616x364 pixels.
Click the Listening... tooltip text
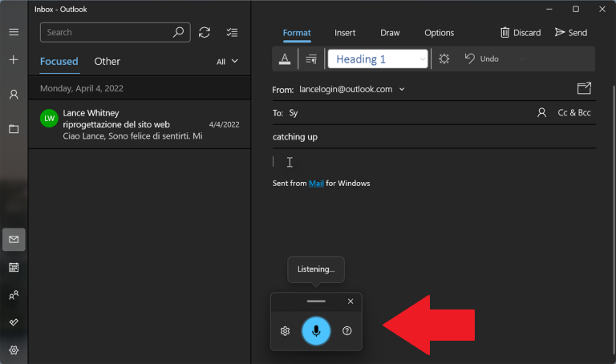(x=316, y=269)
